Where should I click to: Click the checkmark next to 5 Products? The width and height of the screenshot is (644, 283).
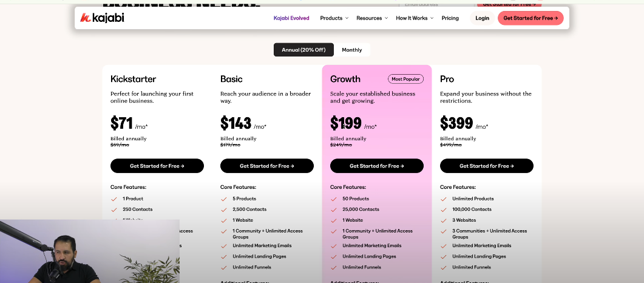[x=223, y=199]
